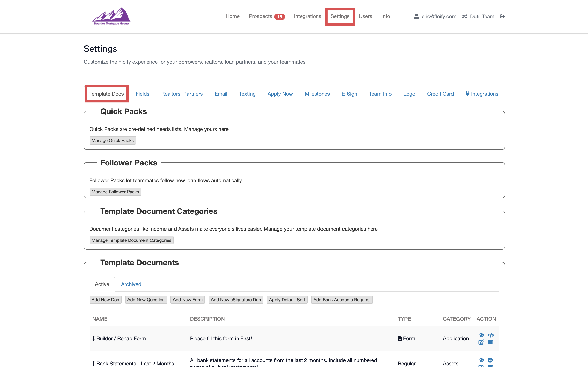The height and width of the screenshot is (367, 588).
Task: Select the switch team shuffle icon
Action: (x=464, y=16)
